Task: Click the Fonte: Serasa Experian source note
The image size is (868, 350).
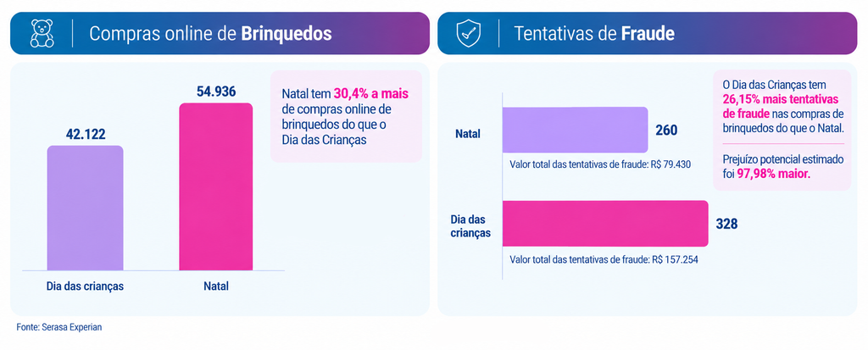Action: point(59,327)
